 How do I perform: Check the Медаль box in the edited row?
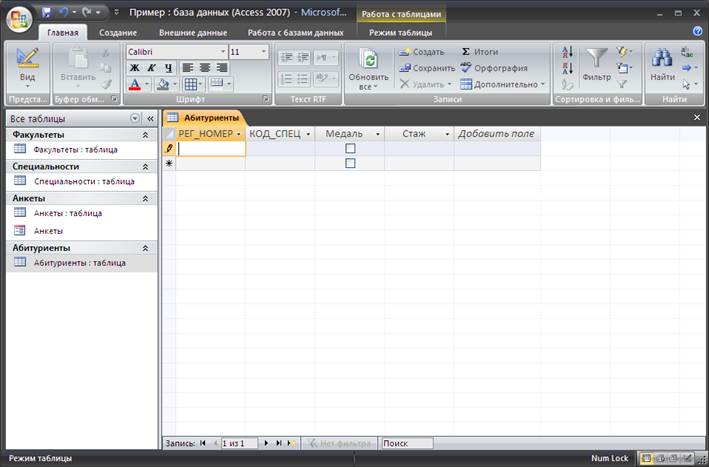tap(350, 148)
